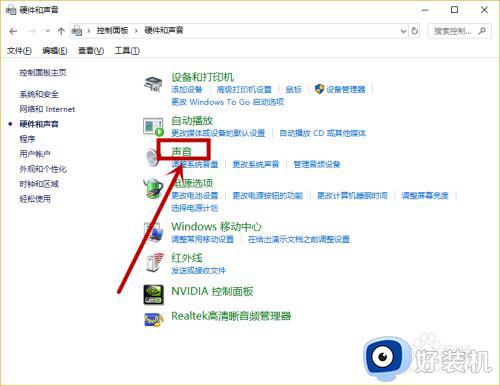
Task: Go to 外观和个性化 category
Action: (43, 169)
